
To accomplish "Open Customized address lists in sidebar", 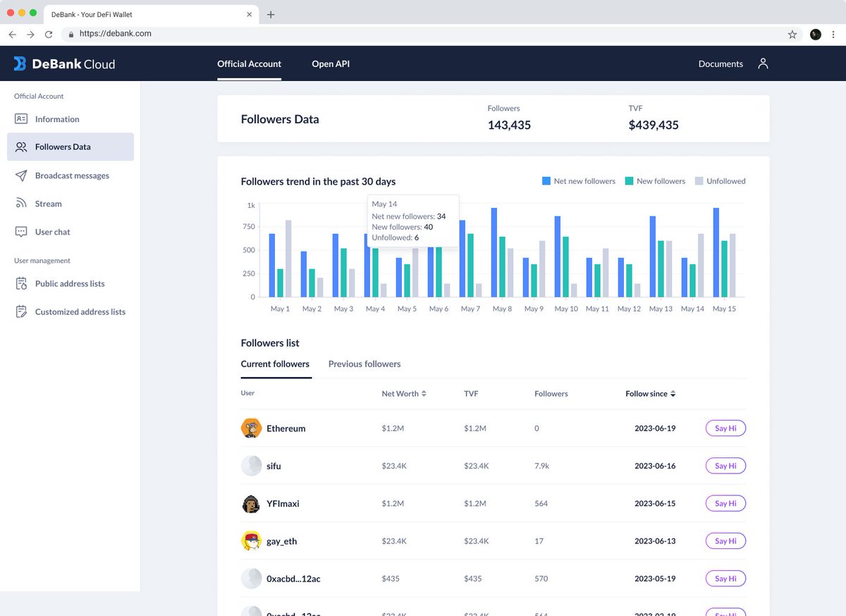I will [x=70, y=312].
